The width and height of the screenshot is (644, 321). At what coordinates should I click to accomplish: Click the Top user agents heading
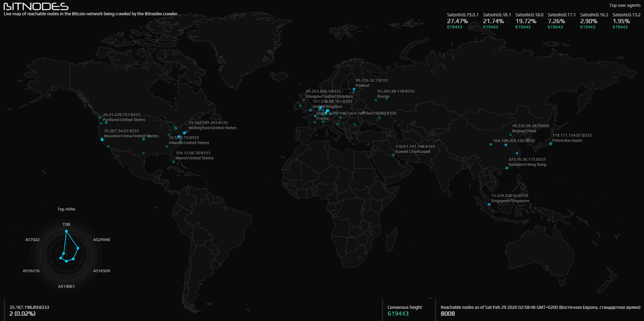tap(625, 5)
